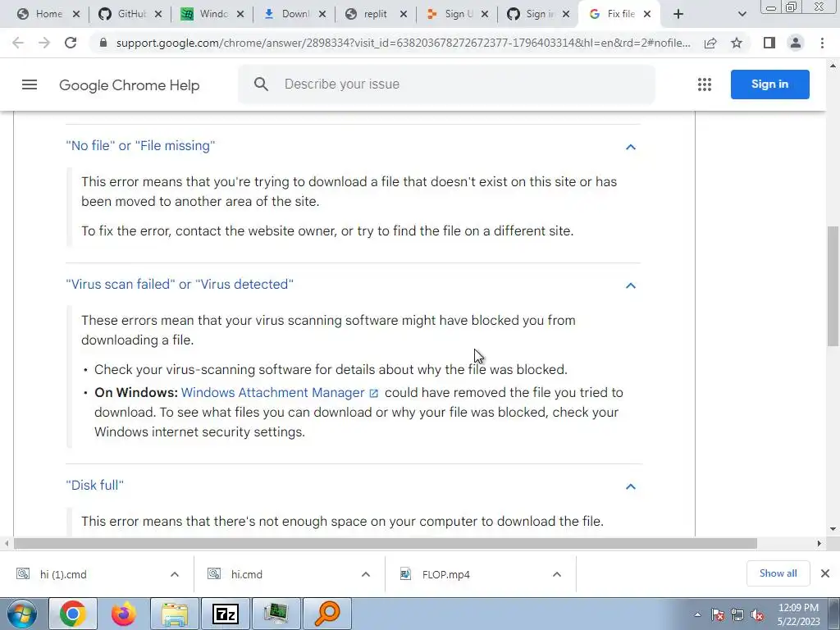The image size is (840, 630).
Task: Click the vertical scrollbar down arrow
Action: [x=833, y=529]
